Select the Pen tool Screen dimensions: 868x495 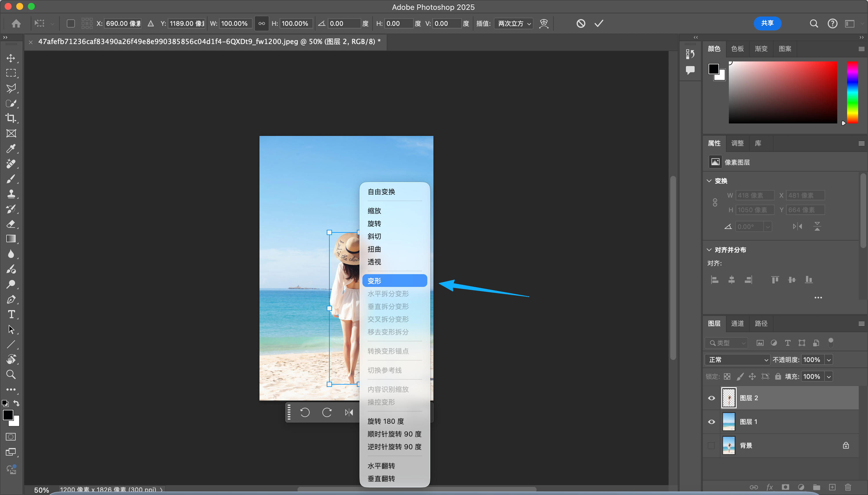coord(11,299)
